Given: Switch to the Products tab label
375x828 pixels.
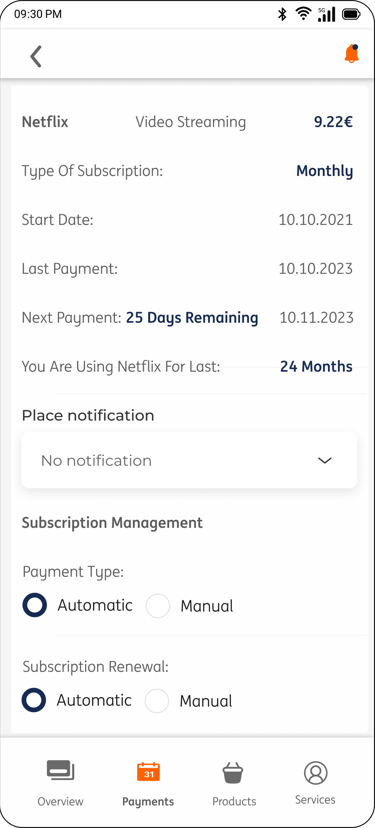Looking at the screenshot, I should tap(234, 801).
